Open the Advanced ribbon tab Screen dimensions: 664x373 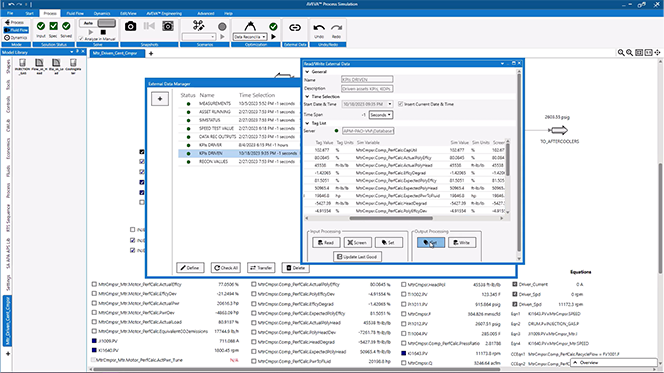[205, 13]
